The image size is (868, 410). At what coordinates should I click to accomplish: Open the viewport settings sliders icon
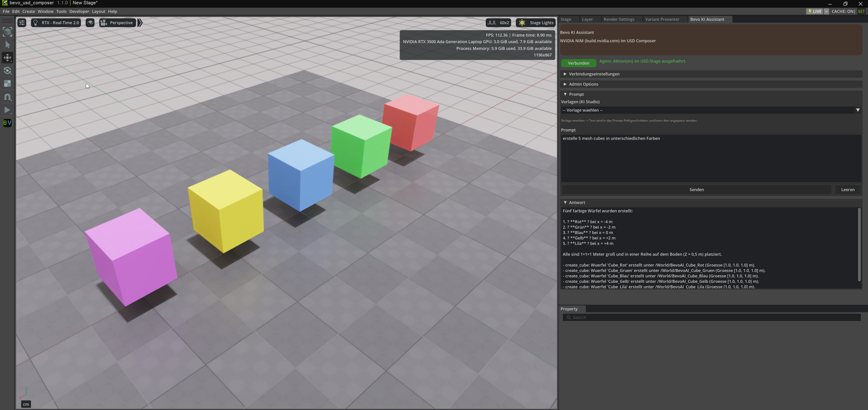click(x=22, y=23)
